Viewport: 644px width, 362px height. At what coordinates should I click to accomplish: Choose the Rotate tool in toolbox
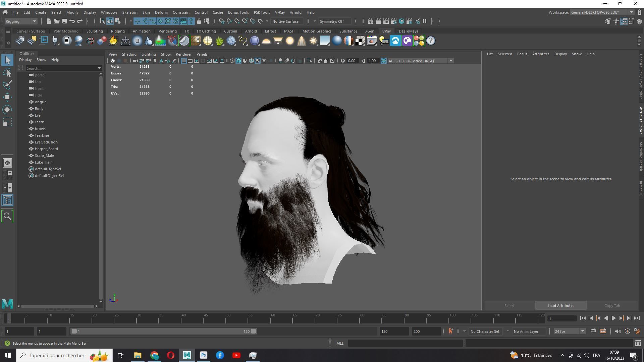pos(7,110)
